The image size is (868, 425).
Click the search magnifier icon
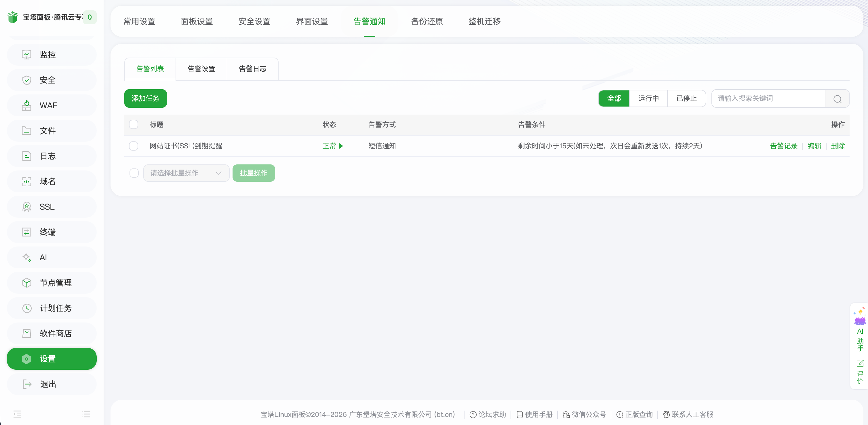point(837,99)
